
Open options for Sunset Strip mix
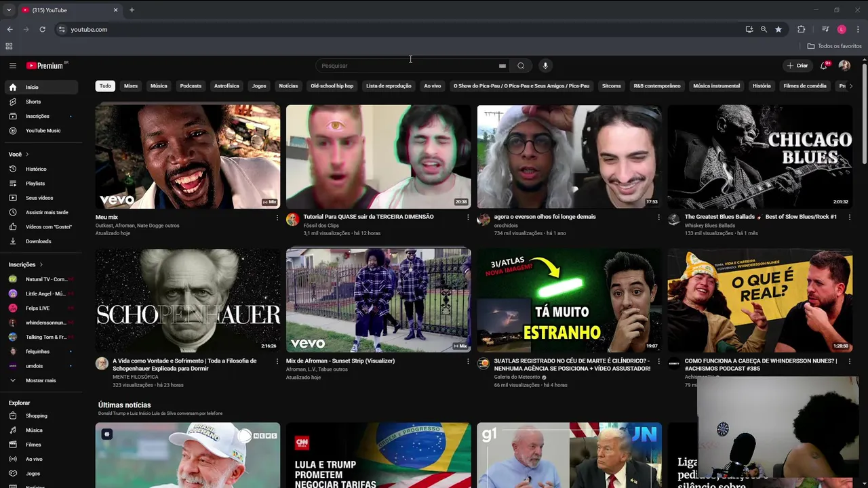467,361
